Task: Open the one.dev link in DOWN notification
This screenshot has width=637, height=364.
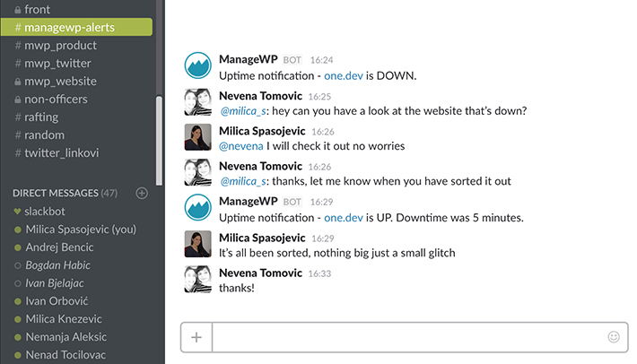Action: [x=343, y=75]
